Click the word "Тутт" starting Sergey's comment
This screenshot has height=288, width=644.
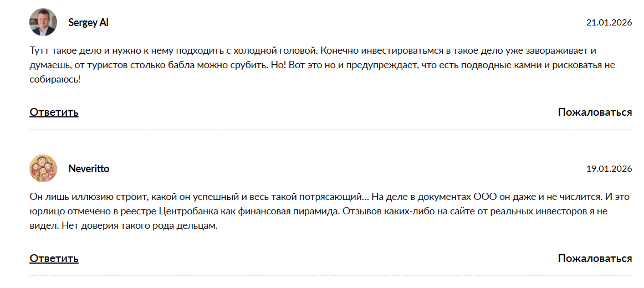click(x=40, y=51)
